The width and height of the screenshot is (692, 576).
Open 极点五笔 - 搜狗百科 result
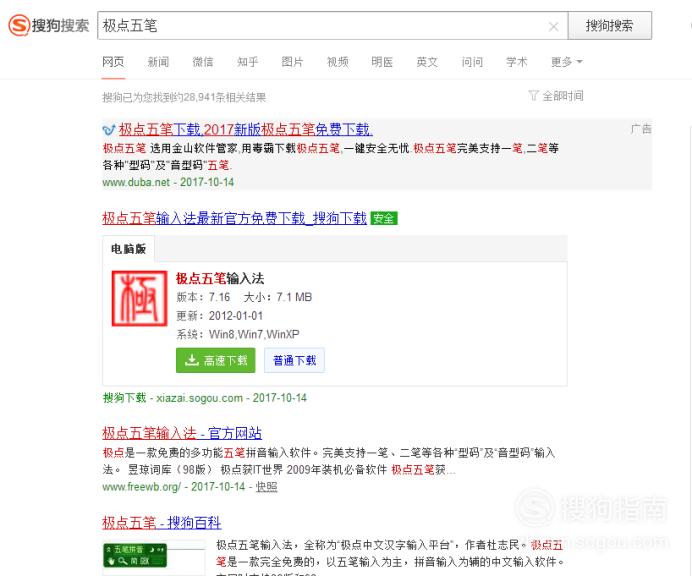162,523
